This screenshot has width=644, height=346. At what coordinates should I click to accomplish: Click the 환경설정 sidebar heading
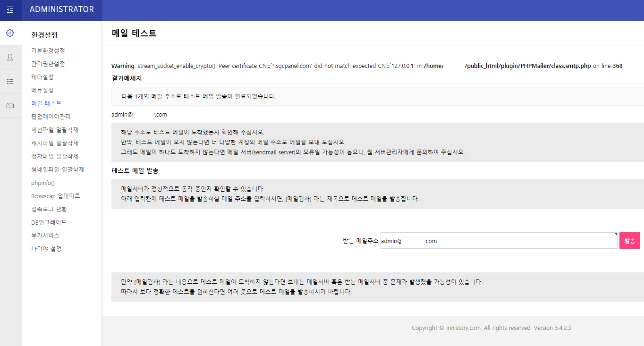click(44, 35)
